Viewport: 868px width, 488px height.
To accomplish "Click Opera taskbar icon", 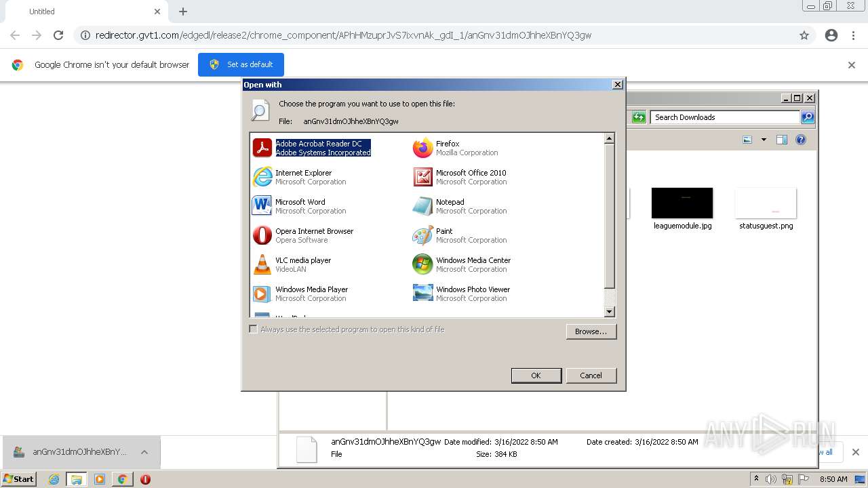I will [x=145, y=479].
